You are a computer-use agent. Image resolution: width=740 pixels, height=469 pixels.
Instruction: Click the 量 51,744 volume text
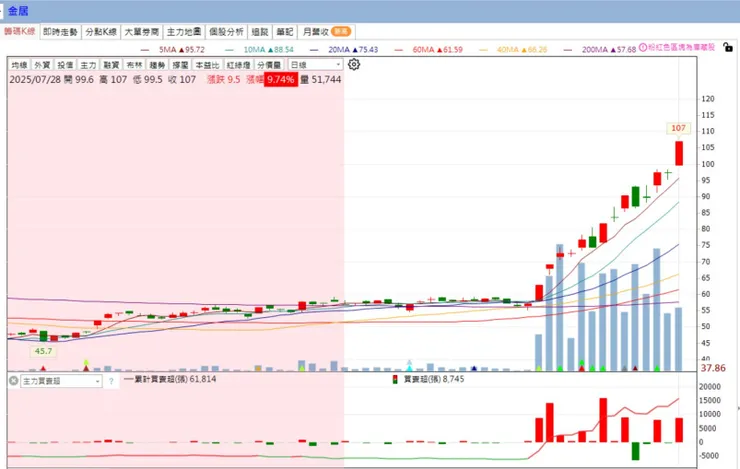pyautogui.click(x=321, y=79)
